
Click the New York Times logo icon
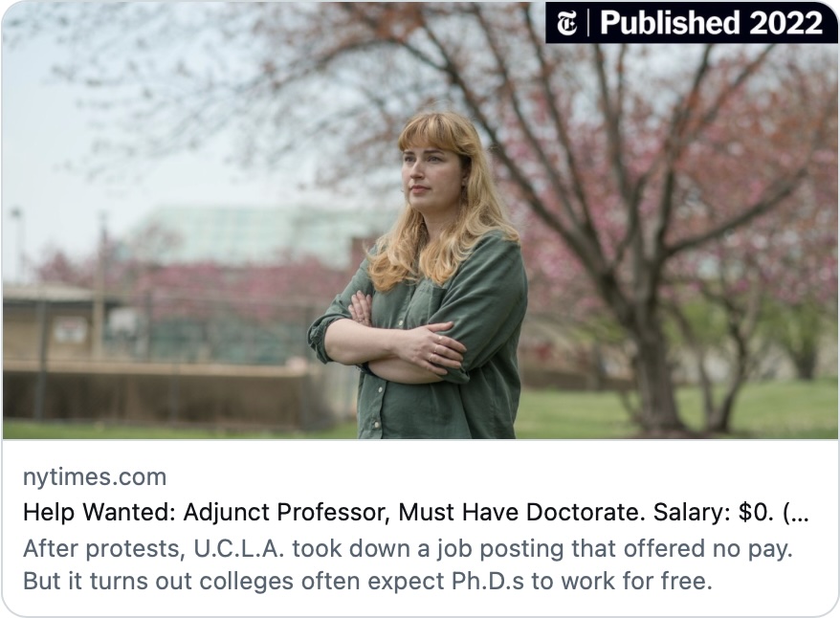coord(567,23)
